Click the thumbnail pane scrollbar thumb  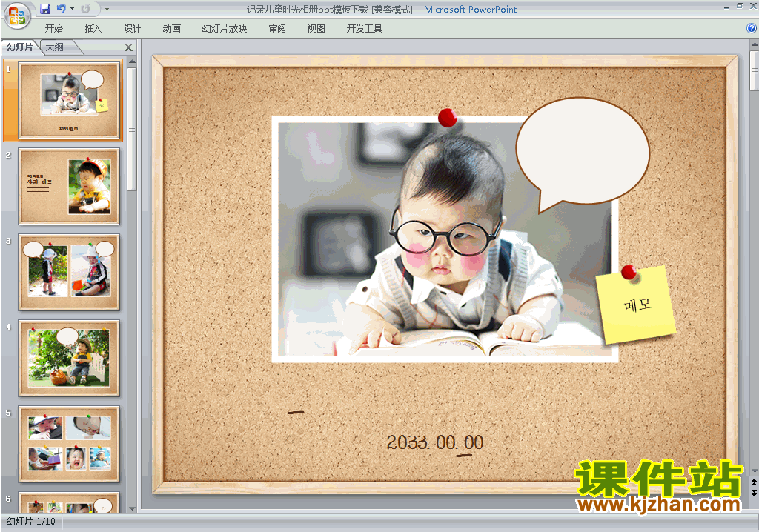click(132, 129)
